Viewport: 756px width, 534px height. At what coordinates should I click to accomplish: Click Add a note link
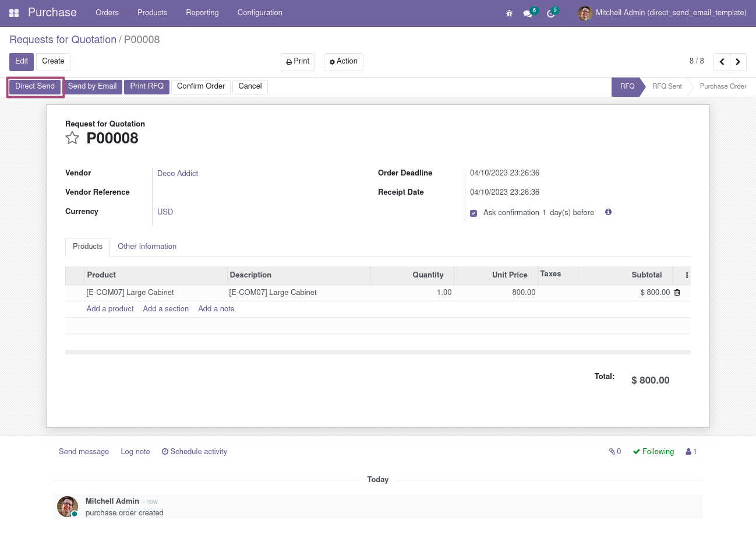pos(216,309)
